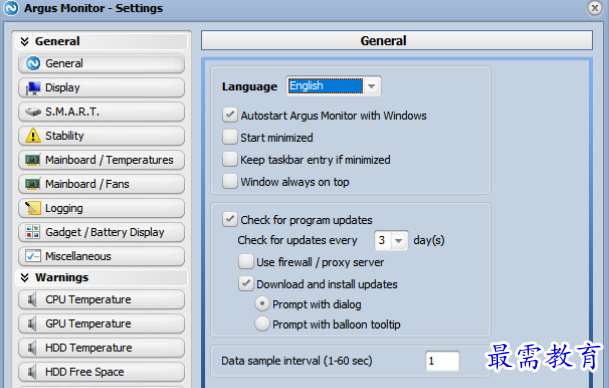609x388 pixels.
Task: Open Gadget / Battery Display settings
Action: point(101,232)
